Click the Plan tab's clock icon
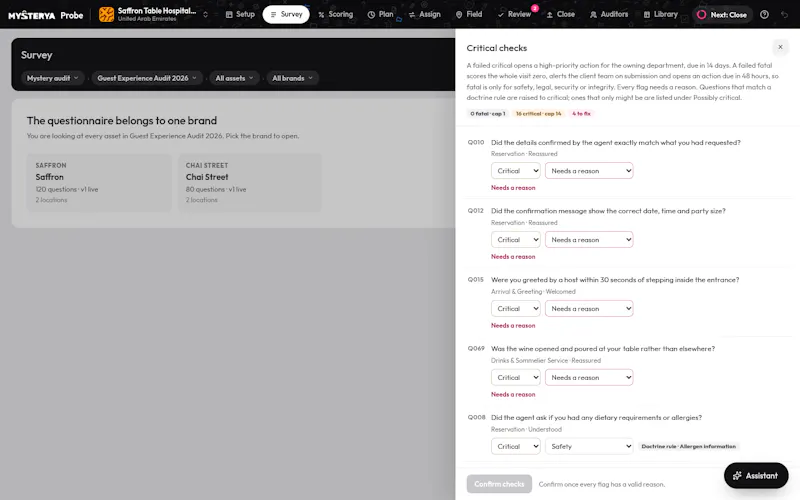Image resolution: width=800 pixels, height=500 pixels. tap(371, 15)
